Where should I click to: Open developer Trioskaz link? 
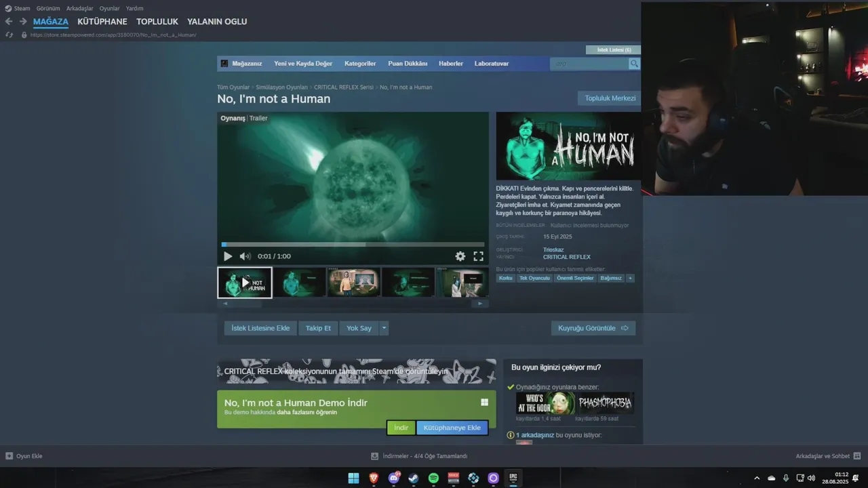(553, 249)
